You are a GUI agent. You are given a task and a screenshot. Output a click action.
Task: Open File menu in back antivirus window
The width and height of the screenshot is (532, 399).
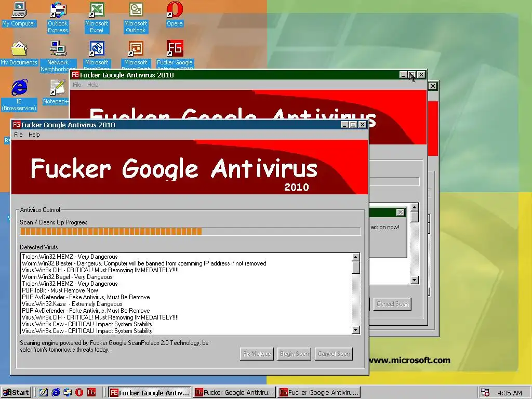pos(77,85)
